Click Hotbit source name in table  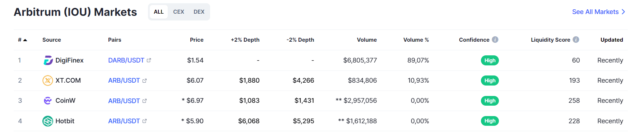(65, 121)
